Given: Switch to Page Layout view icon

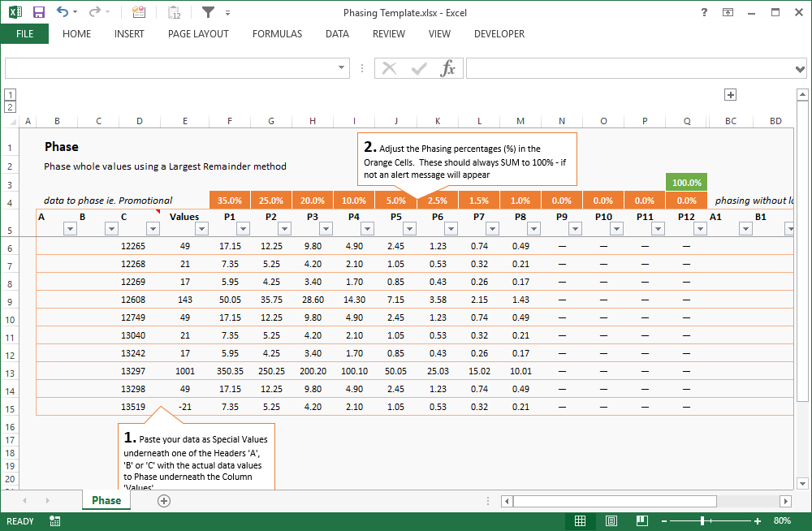Looking at the screenshot, I should coord(608,521).
